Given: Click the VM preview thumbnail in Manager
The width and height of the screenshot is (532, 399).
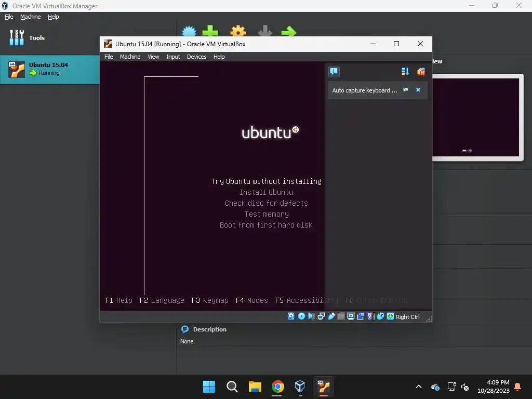Looking at the screenshot, I should tap(477, 117).
